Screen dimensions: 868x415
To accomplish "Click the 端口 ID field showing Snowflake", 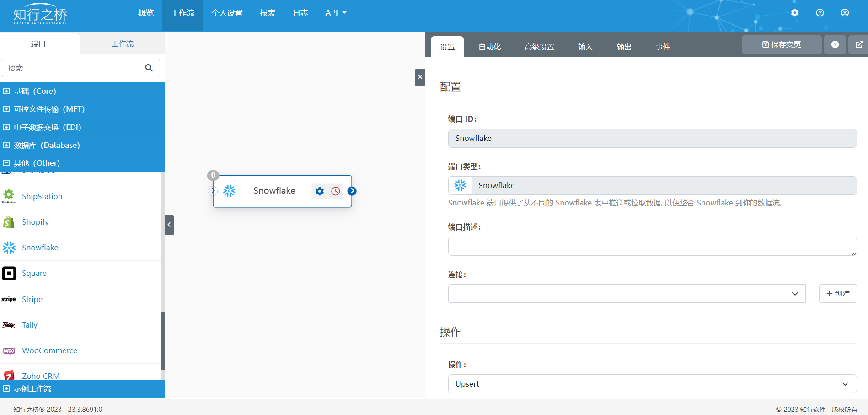I will click(x=652, y=138).
